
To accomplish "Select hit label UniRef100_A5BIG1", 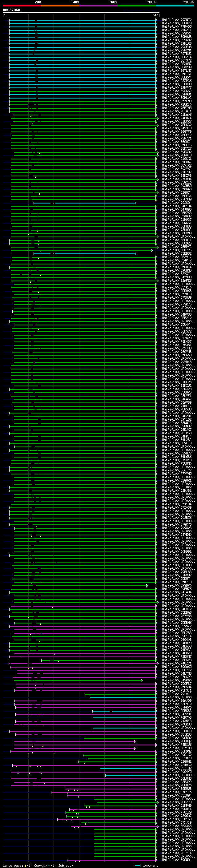I will pos(177,74).
